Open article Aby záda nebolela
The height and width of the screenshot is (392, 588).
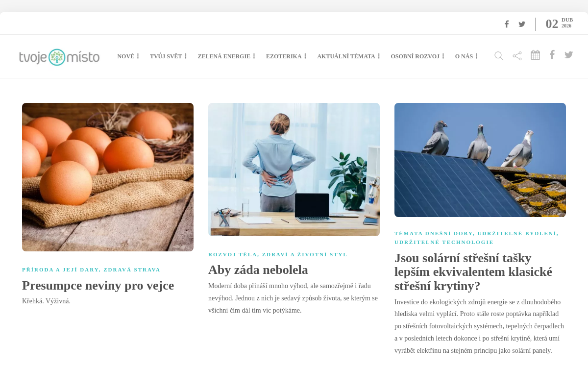coord(258,269)
